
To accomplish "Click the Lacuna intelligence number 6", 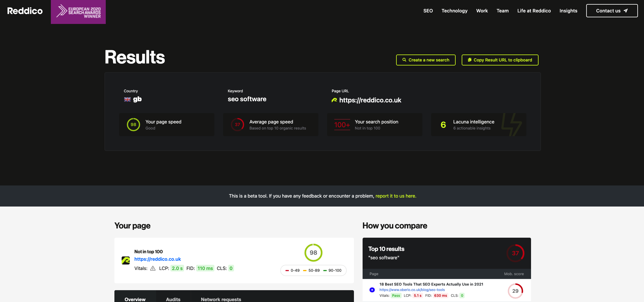I will pyautogui.click(x=443, y=125).
